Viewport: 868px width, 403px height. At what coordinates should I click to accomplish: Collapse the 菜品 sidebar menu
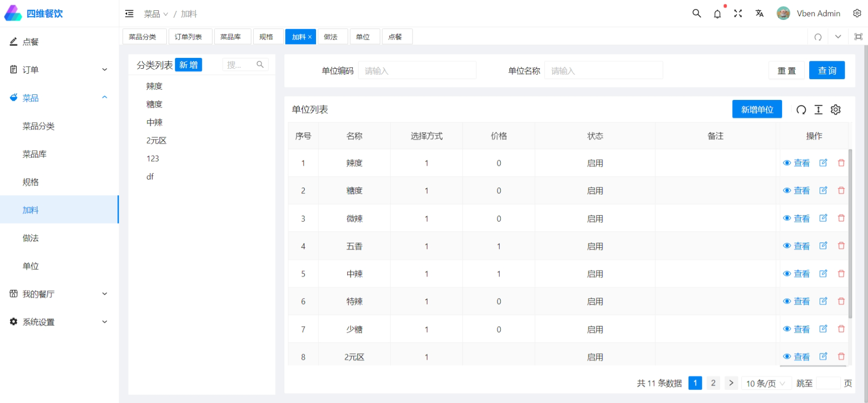59,98
